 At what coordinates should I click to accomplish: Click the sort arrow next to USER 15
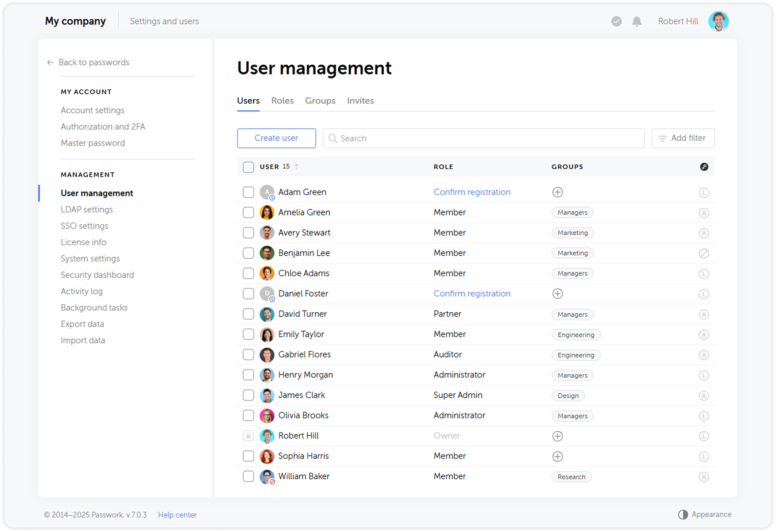coord(296,167)
